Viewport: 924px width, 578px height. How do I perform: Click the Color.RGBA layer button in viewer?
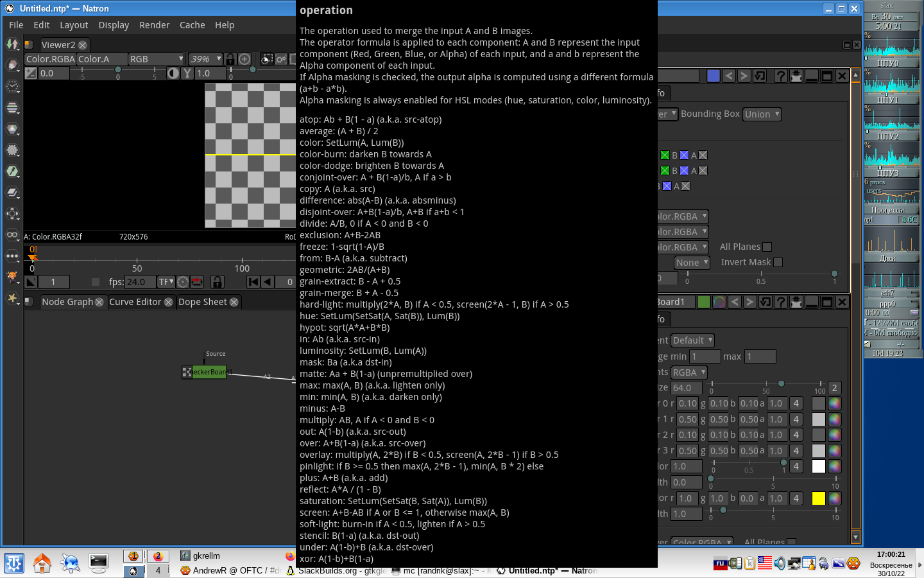pyautogui.click(x=50, y=59)
